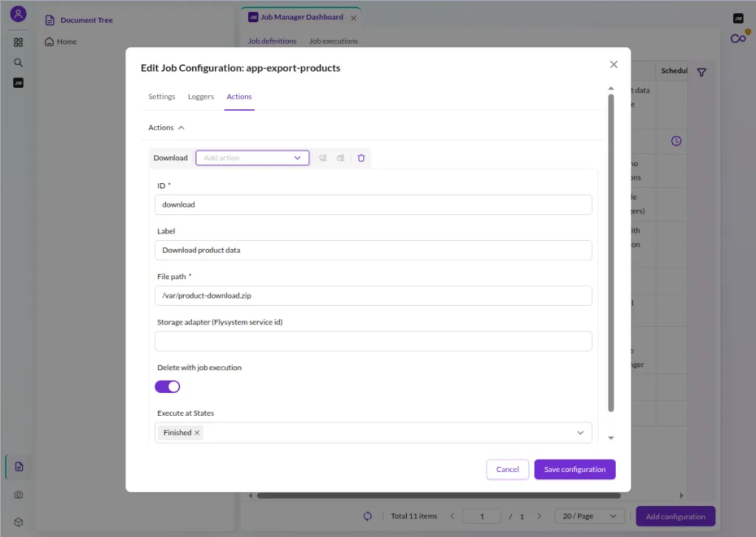Click the data objects cube icon in sidebar
This screenshot has width=756, height=537.
(18, 522)
